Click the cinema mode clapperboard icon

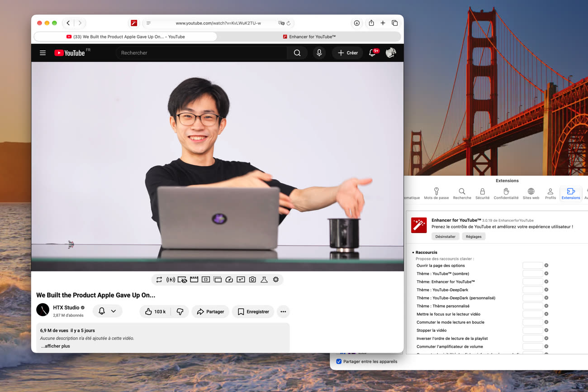[x=194, y=280]
